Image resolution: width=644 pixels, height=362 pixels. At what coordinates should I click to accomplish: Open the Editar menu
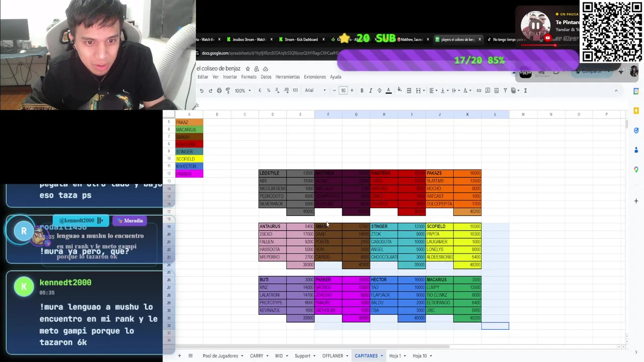pos(203,77)
